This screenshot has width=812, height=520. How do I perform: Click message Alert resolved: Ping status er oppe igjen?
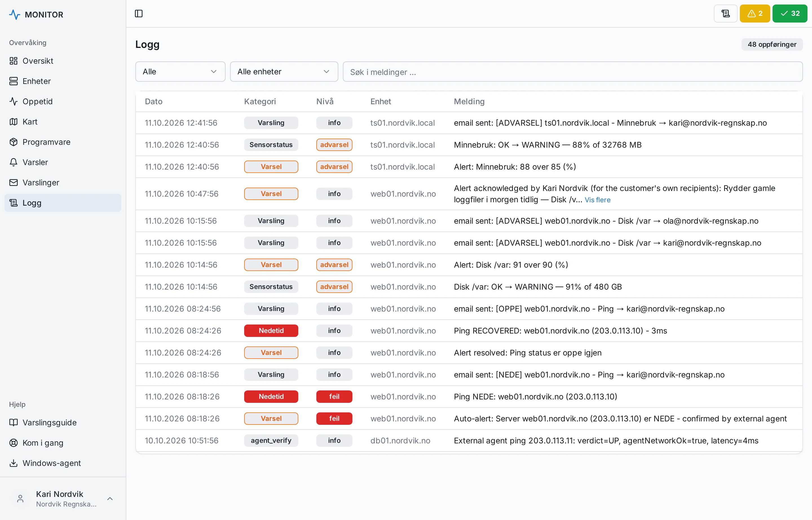click(x=528, y=352)
